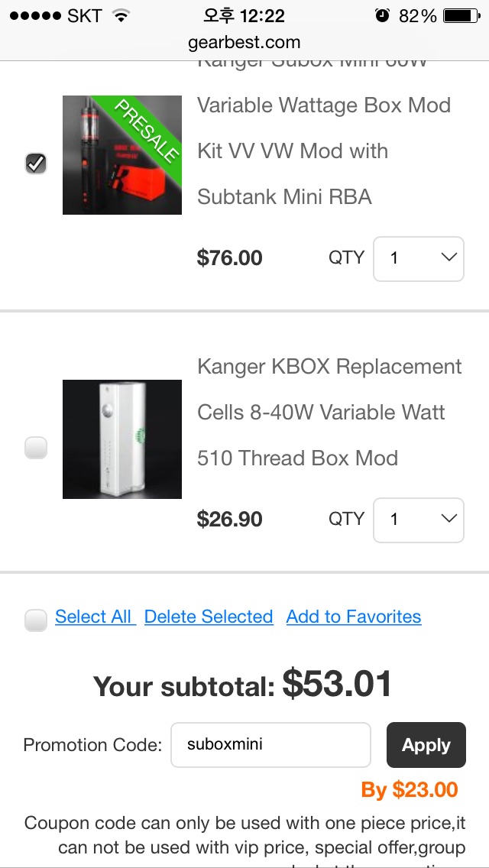Tap the Promotion Code input field
Screen dimensions: 489x868
[270, 745]
